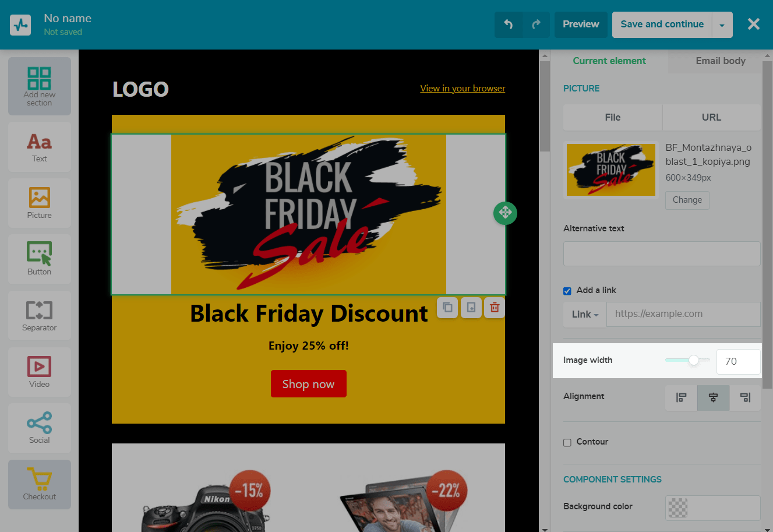Expand the Save and continue arrow menu
Screen dimensions: 773x532
[x=722, y=25]
